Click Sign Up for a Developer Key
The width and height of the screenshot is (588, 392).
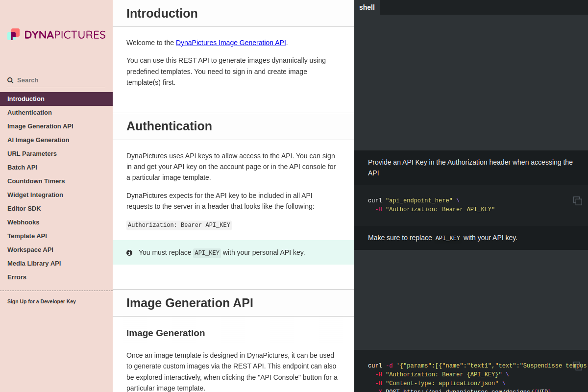pyautogui.click(x=42, y=301)
